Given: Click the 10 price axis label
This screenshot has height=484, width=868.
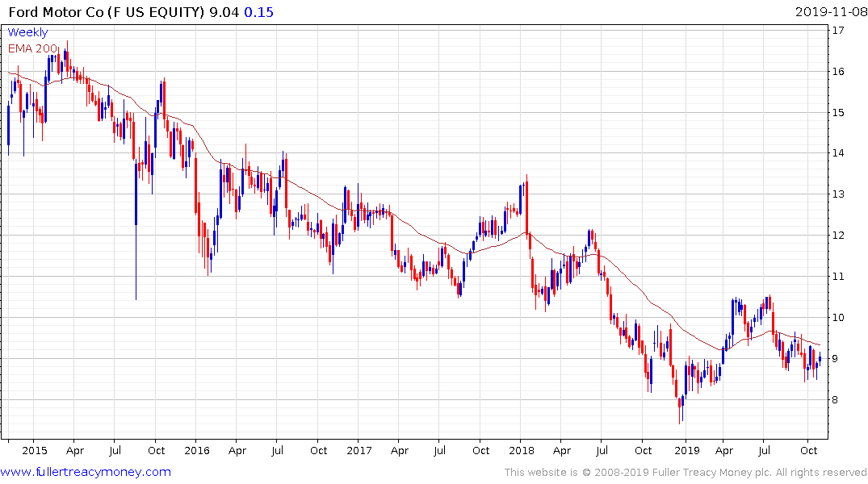Looking at the screenshot, I should [838, 318].
